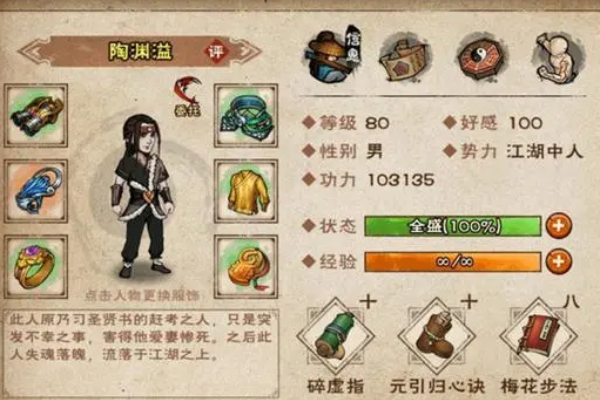Screen dimensions: 600x400
Task: Add to 状态 with plus button
Action: [x=559, y=226]
